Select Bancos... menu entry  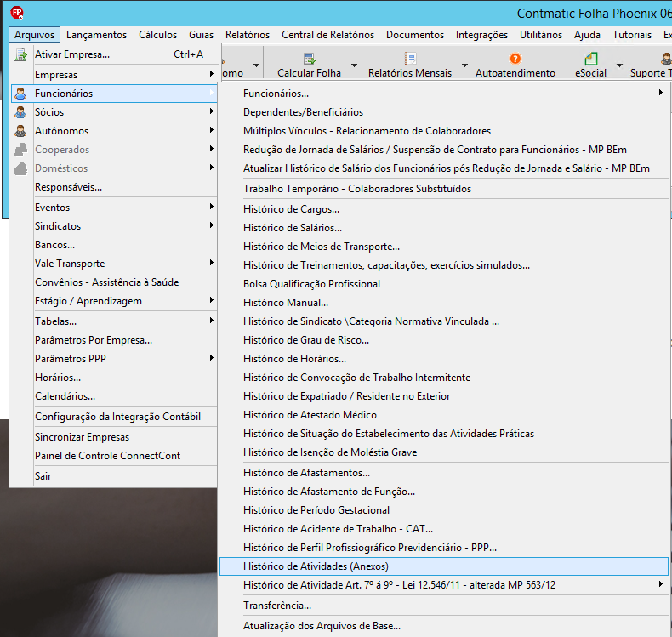[x=114, y=245]
